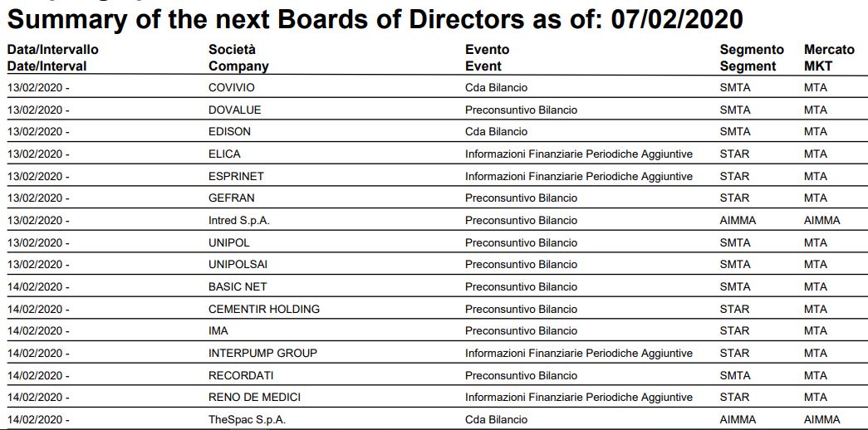Click UNIPOLSAI in the company list

238,265
